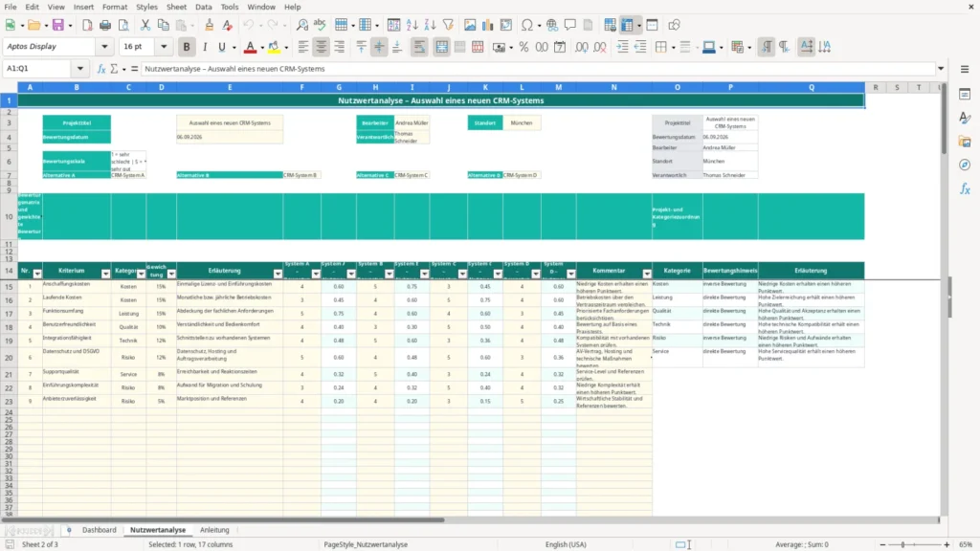Screen dimensions: 980x551
Task: Apply yellow background highlight color
Action: pos(274,47)
